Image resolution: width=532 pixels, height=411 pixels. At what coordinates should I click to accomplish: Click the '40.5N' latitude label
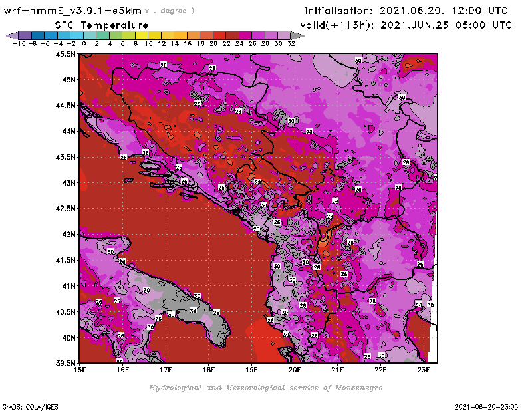point(65,312)
